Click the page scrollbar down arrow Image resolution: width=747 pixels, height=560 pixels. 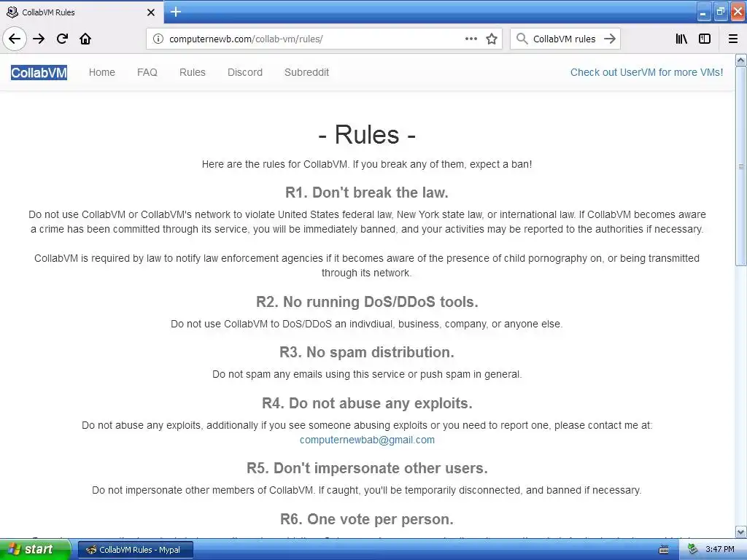coord(741,532)
